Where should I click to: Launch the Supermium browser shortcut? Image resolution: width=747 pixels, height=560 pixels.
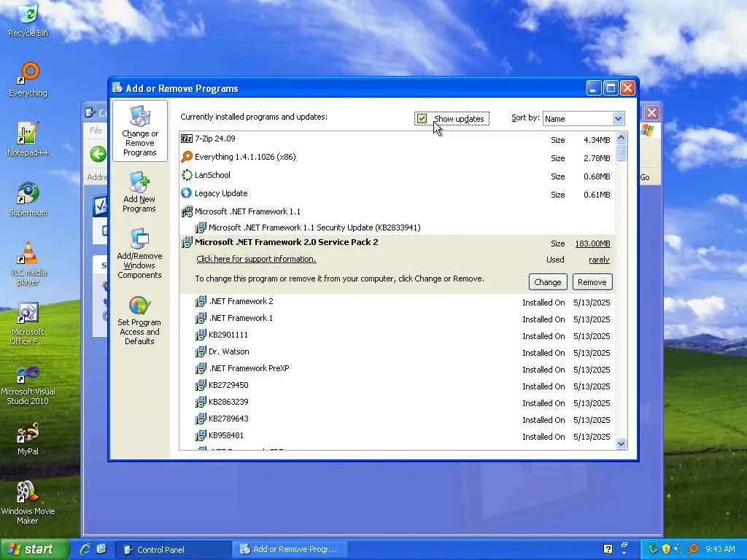(x=28, y=199)
